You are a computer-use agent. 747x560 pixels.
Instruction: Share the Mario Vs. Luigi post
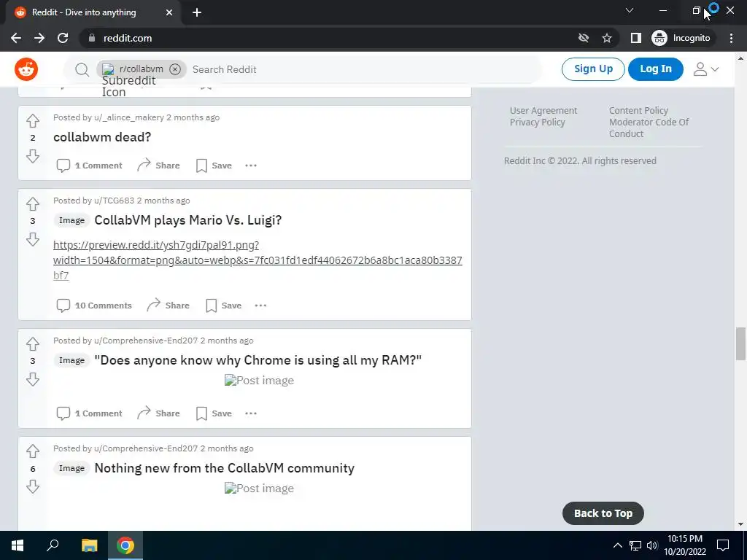pyautogui.click(x=169, y=306)
